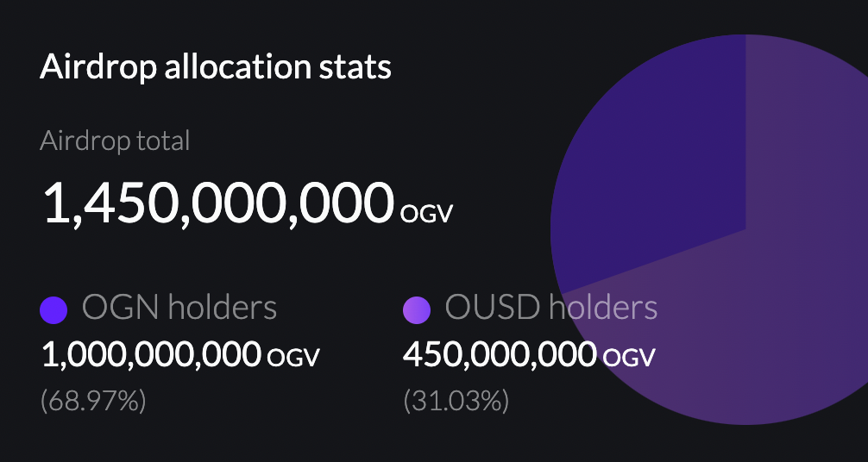
Task: Click the 31.03% percentage text
Action: pos(456,401)
